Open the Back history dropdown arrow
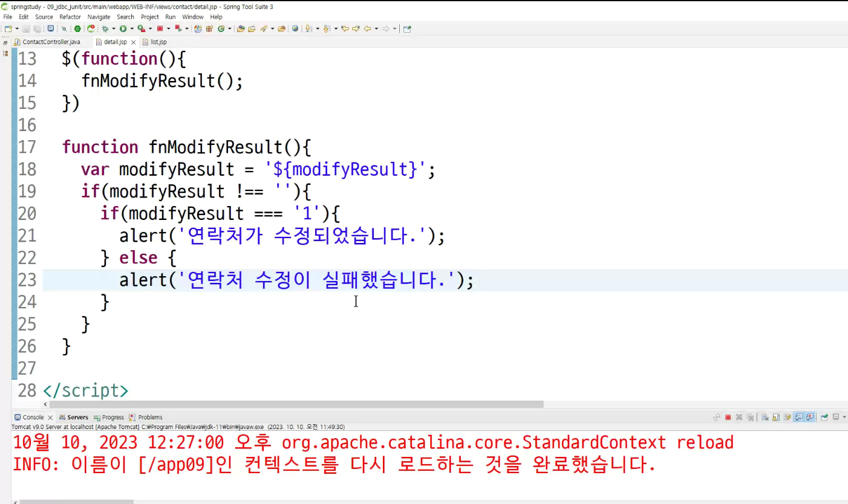 click(x=376, y=28)
